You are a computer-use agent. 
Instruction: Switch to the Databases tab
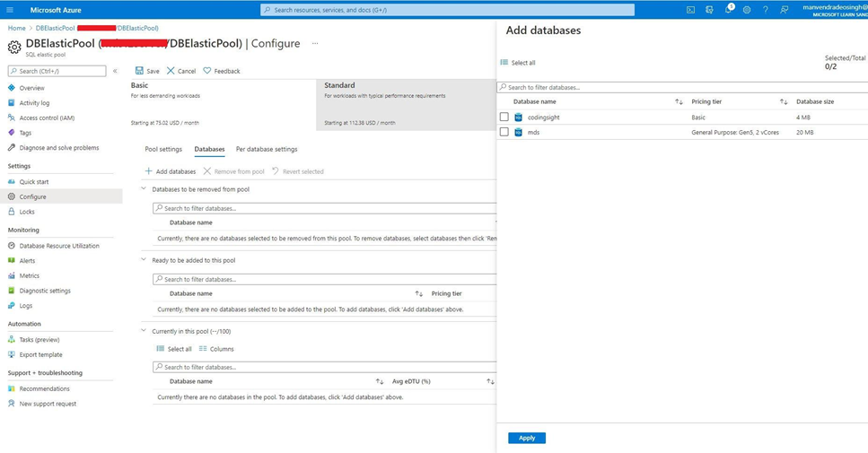point(209,149)
